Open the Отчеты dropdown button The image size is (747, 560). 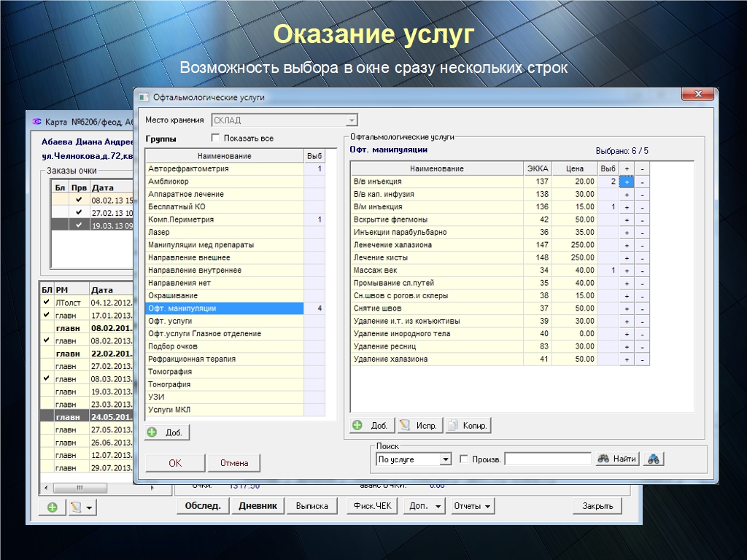pos(472,506)
